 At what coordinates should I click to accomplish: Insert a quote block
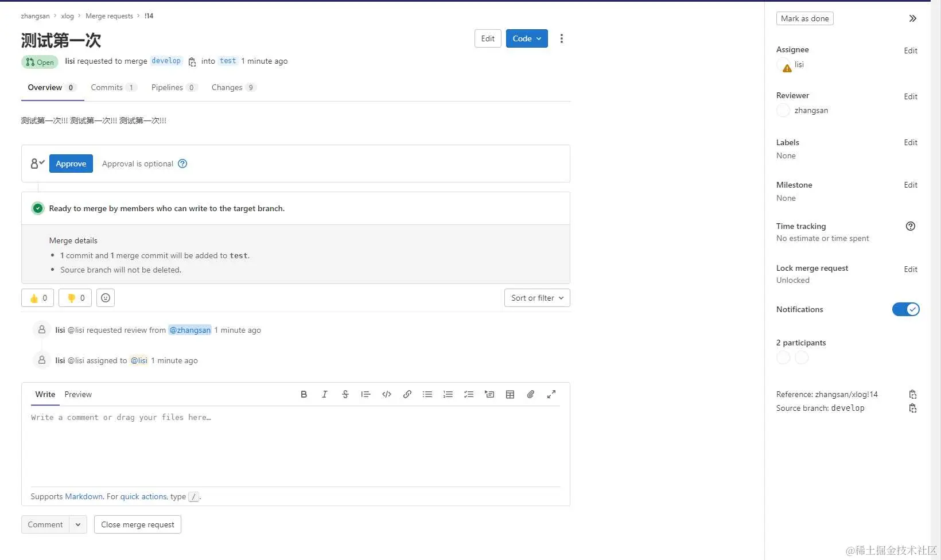pyautogui.click(x=365, y=394)
